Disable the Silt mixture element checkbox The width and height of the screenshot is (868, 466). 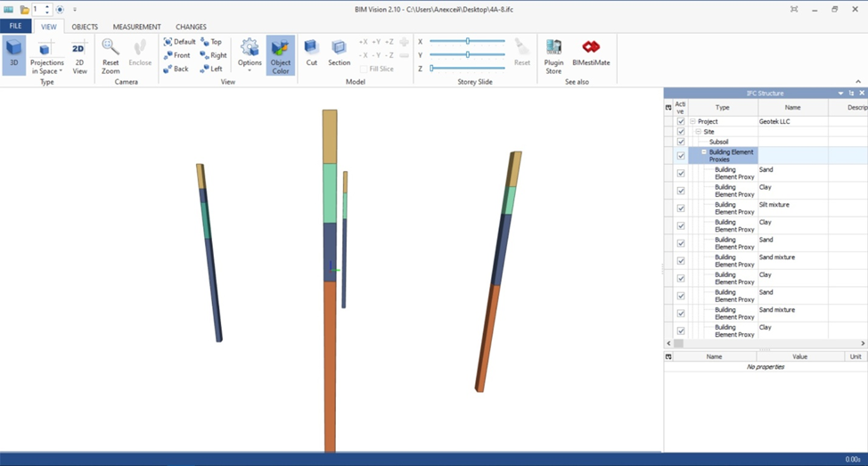[681, 208]
